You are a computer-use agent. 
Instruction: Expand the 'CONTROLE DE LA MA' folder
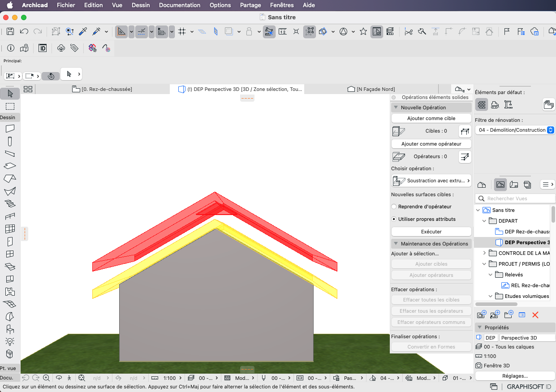coord(484,253)
